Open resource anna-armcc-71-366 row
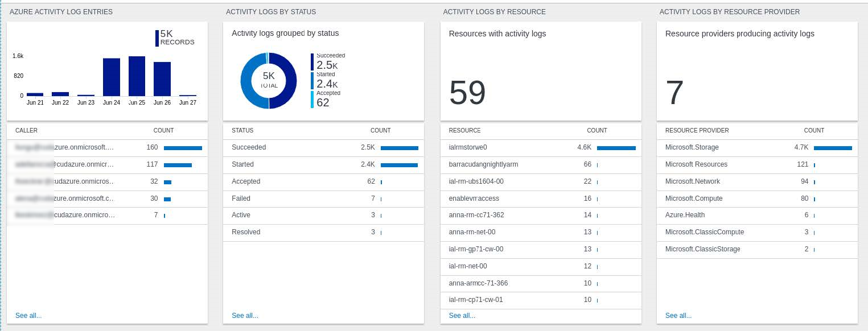868x331 pixels. [x=541, y=283]
